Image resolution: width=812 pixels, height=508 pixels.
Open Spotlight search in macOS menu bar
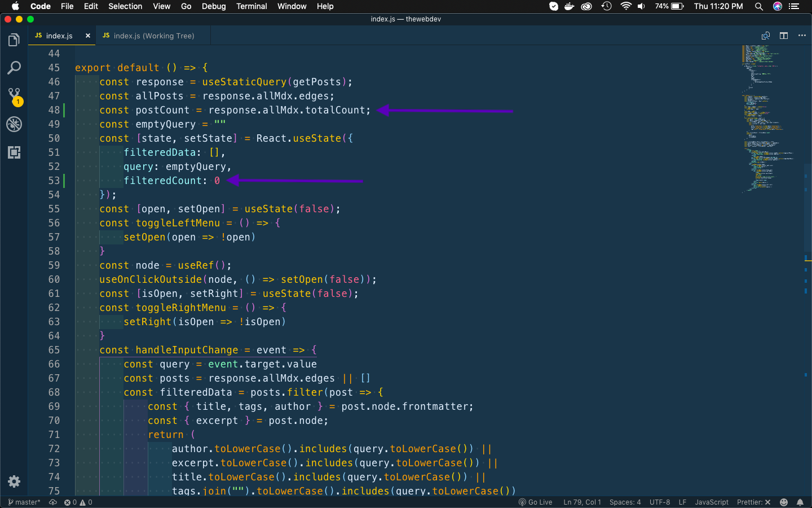[x=759, y=6]
